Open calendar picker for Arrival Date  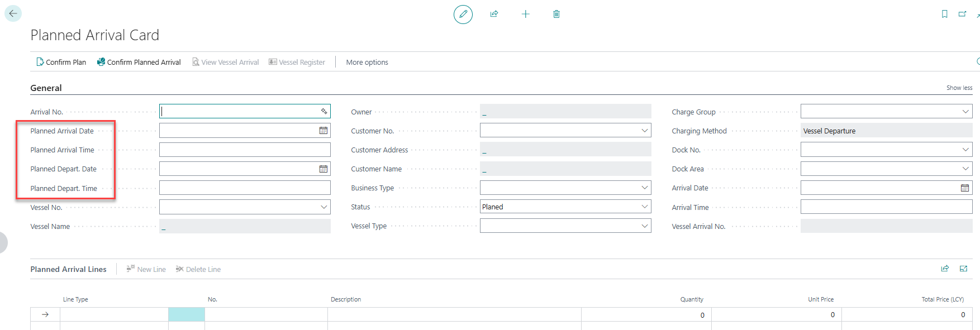point(964,188)
